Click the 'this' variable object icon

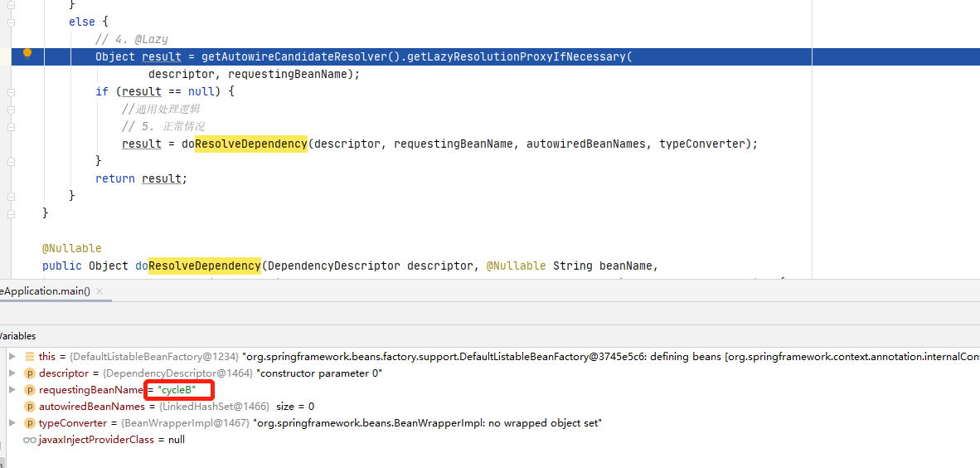coord(30,357)
